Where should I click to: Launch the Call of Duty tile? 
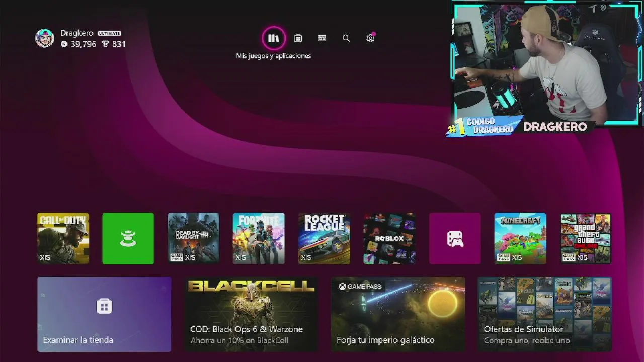coord(63,238)
